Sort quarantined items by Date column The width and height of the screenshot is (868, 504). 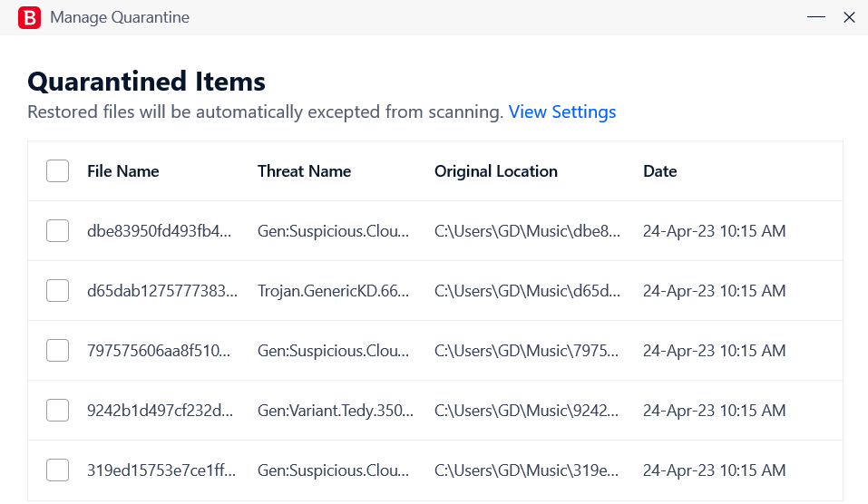(x=660, y=171)
